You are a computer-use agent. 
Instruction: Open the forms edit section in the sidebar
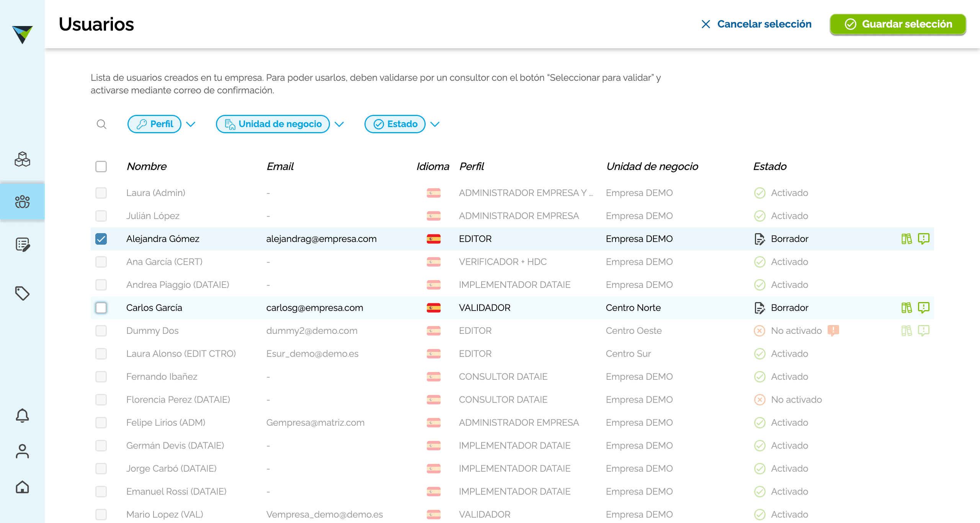(22, 244)
